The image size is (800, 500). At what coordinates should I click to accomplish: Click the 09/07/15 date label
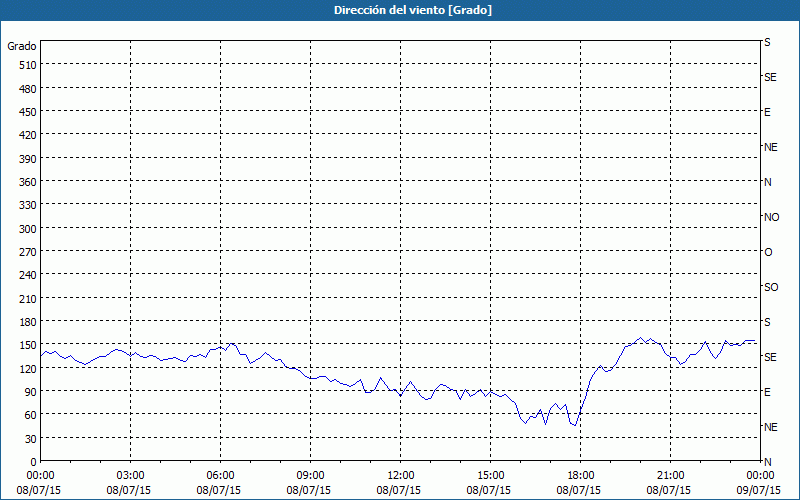pos(761,490)
